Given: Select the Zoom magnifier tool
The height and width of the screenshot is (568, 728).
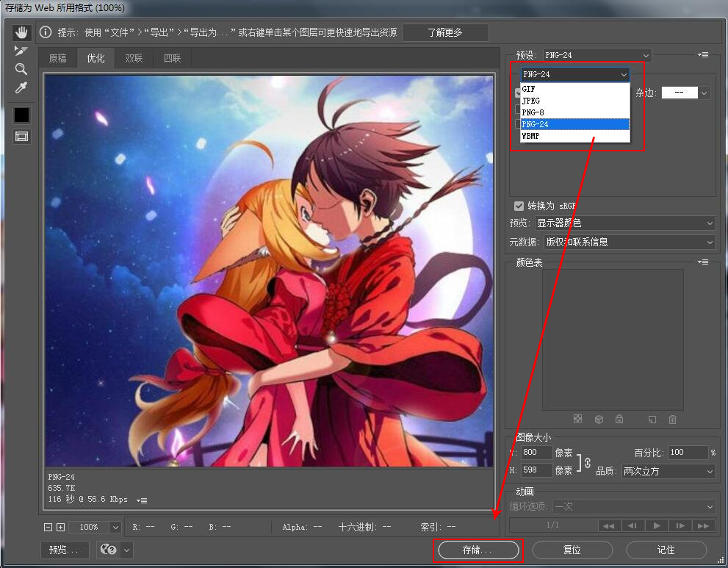Looking at the screenshot, I should click(21, 69).
